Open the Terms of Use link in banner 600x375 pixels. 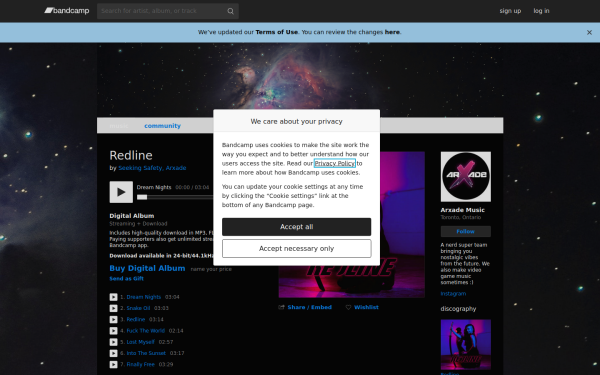(277, 32)
